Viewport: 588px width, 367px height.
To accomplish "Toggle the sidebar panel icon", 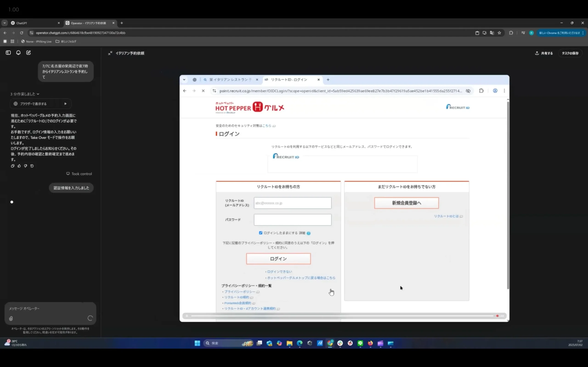I will click(x=8, y=53).
